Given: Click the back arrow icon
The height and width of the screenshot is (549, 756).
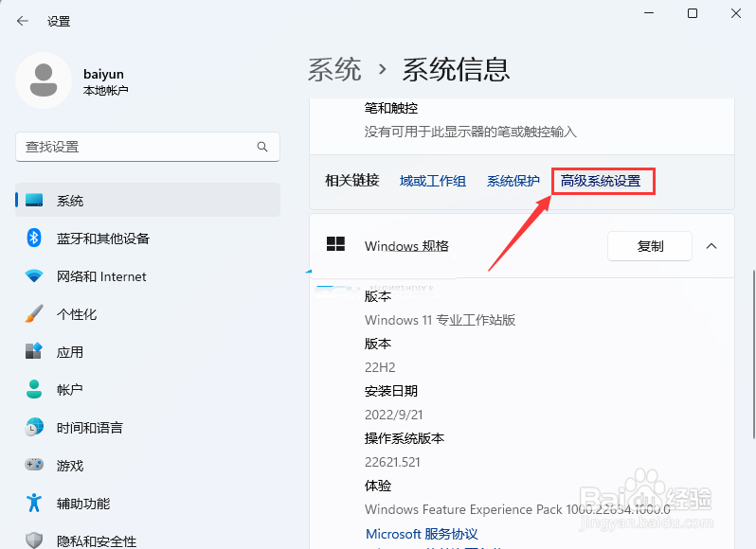Looking at the screenshot, I should [22, 21].
